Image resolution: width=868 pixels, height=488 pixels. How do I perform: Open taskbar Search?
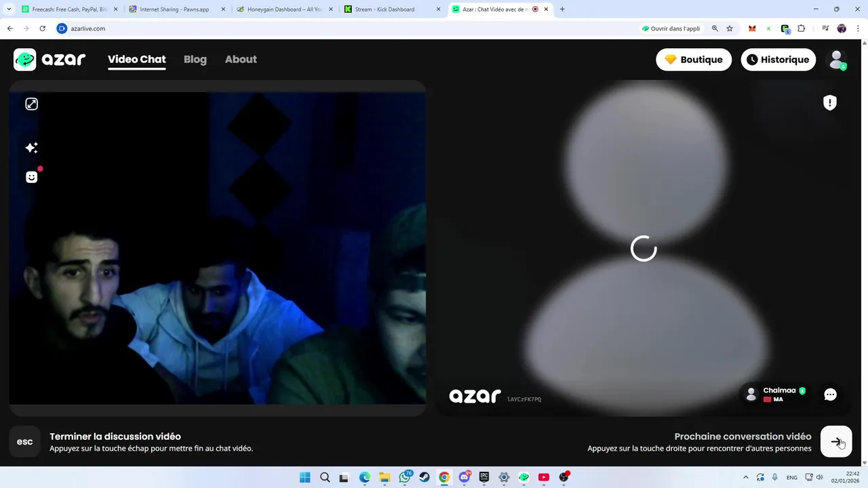click(x=325, y=477)
